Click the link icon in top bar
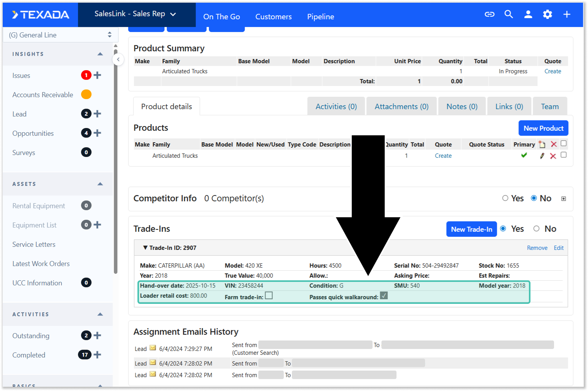The image size is (588, 391). (489, 14)
